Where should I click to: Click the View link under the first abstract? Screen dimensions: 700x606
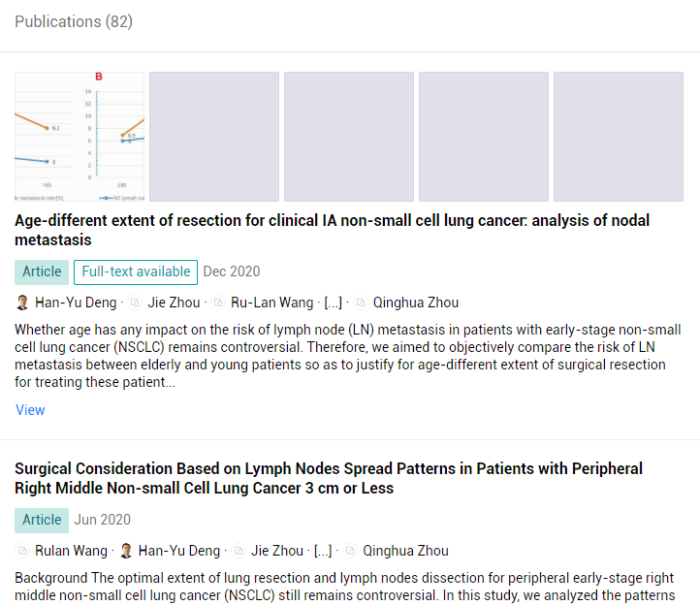(30, 409)
